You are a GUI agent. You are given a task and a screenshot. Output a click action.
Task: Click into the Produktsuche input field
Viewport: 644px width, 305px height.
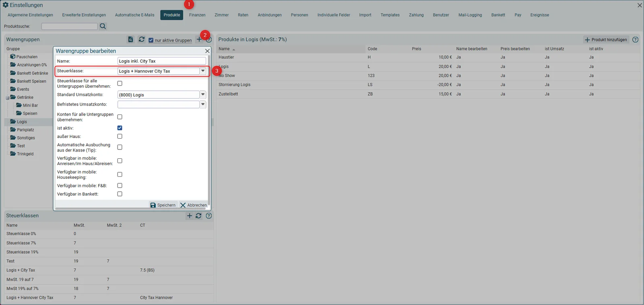coord(69,26)
